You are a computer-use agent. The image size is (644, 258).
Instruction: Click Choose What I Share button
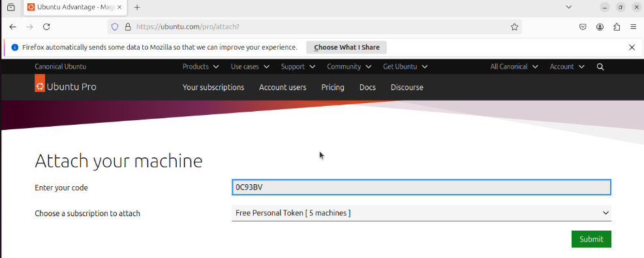pos(346,47)
